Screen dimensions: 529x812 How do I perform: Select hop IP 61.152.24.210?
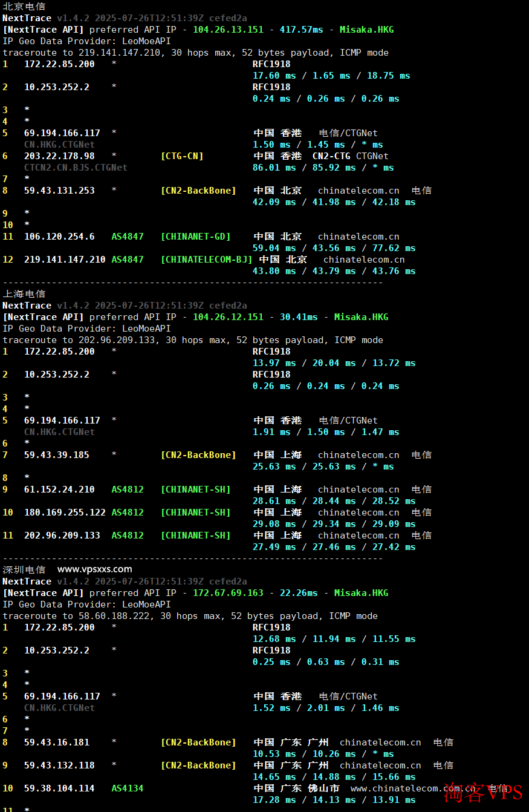click(59, 489)
